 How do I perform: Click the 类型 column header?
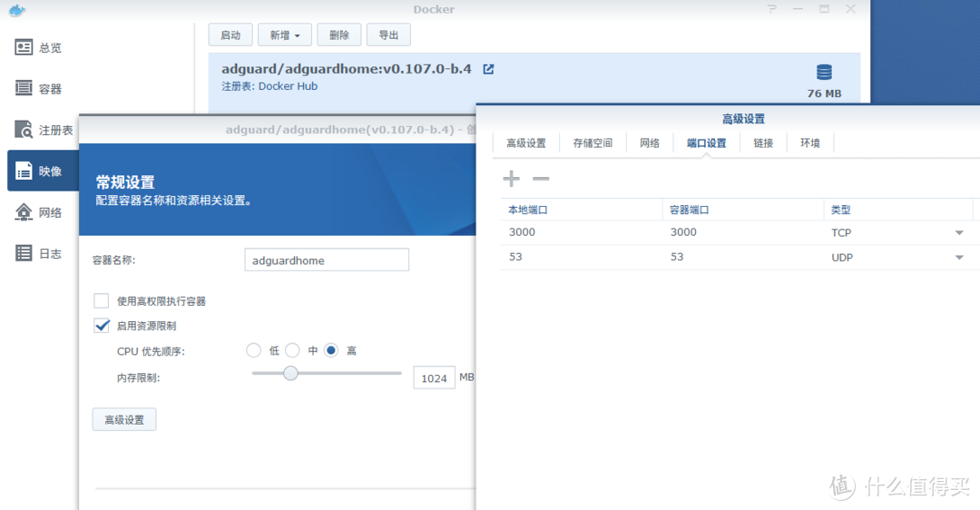(x=898, y=210)
